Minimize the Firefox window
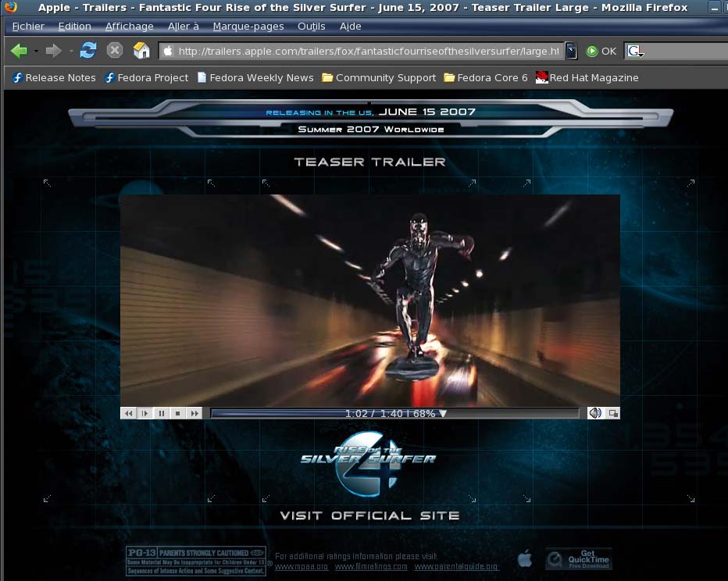728x581 pixels. tap(715, 8)
